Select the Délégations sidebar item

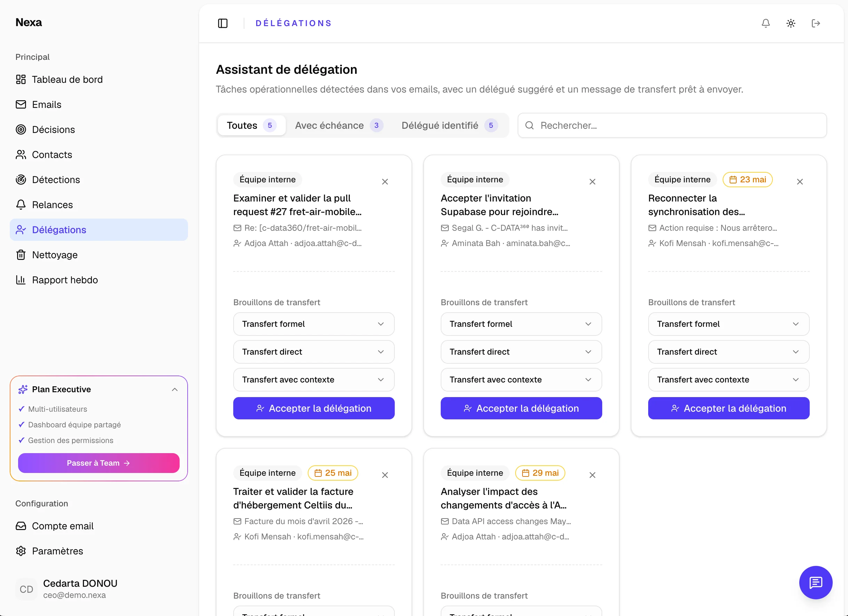tap(99, 229)
